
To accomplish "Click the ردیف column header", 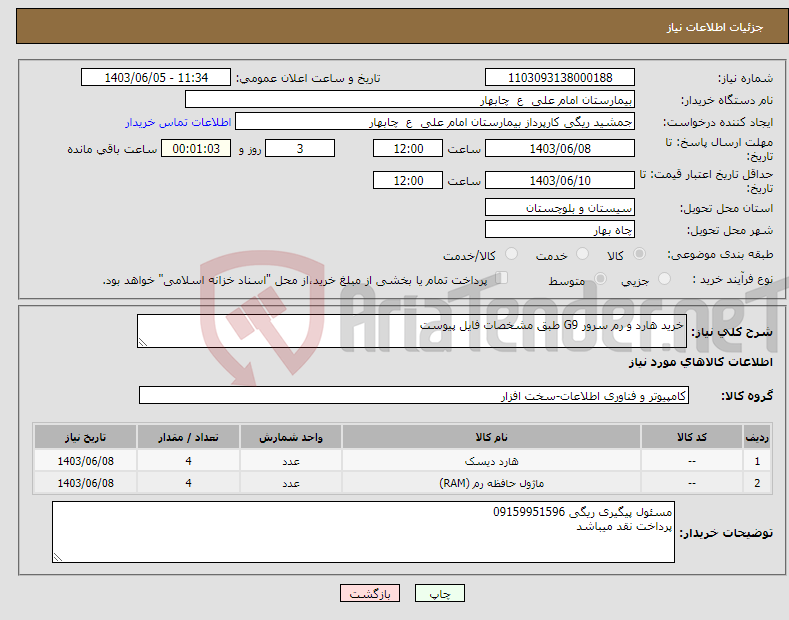I will (757, 437).
